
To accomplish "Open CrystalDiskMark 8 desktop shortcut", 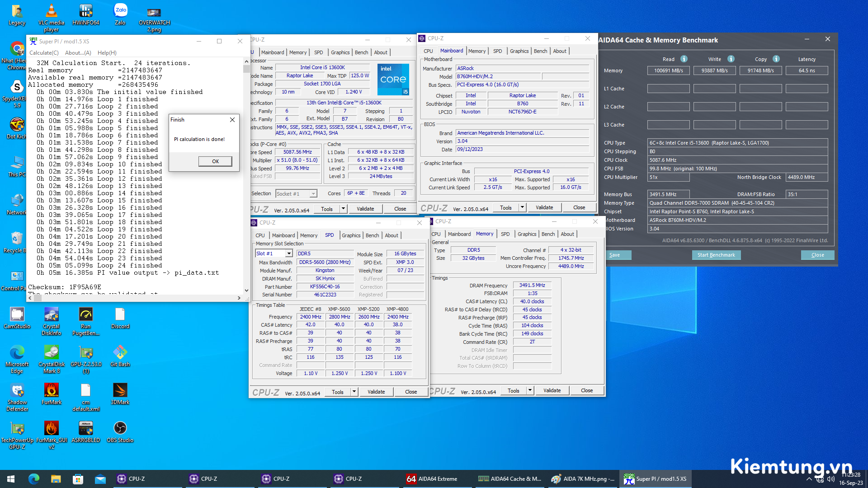I will click(51, 359).
